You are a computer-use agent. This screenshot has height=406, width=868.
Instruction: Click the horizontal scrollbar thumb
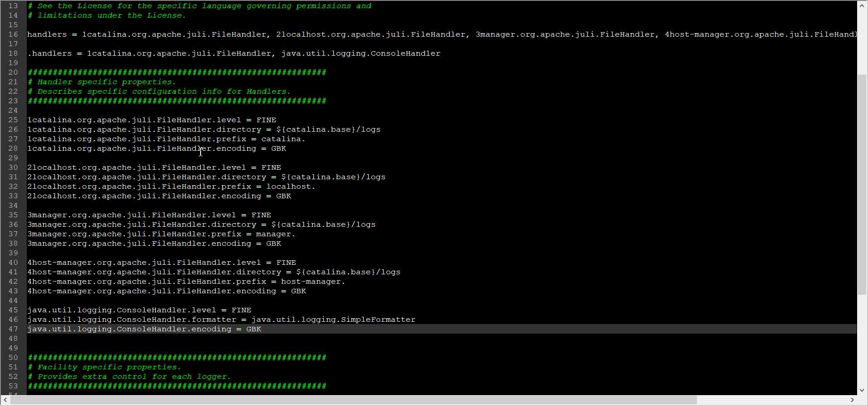[354, 400]
